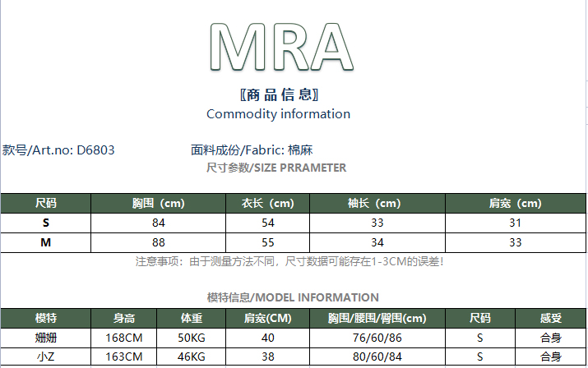Click the Commodity information subtitle
Viewport: 588px width, 368px height.
tap(278, 114)
